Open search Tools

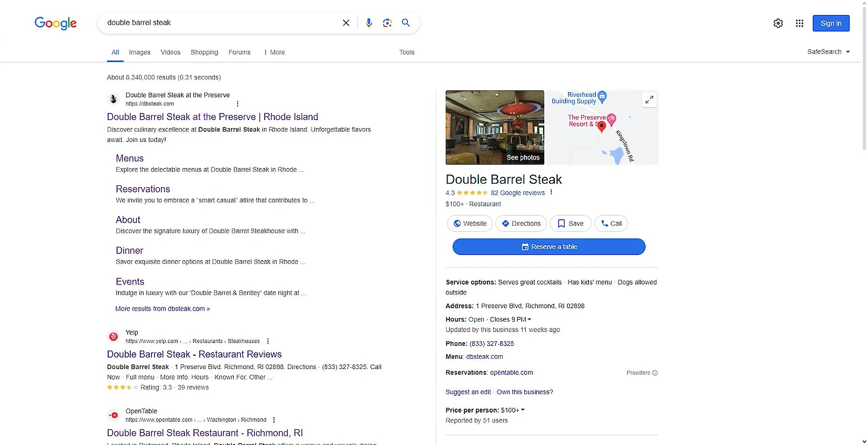[x=406, y=52]
